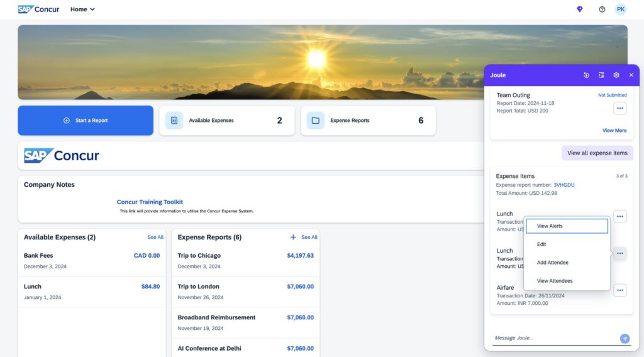Open Concur Training Toolkit link
The height and width of the screenshot is (357, 644).
click(x=150, y=202)
